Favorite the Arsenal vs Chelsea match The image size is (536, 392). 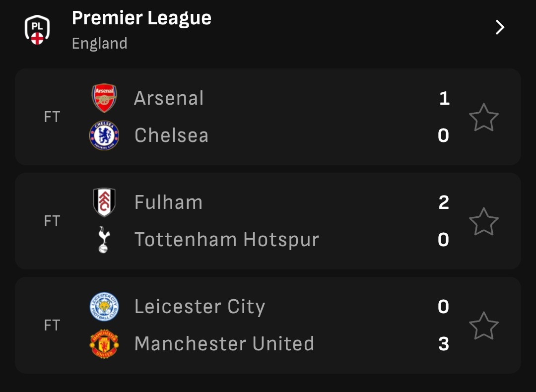[x=484, y=117]
